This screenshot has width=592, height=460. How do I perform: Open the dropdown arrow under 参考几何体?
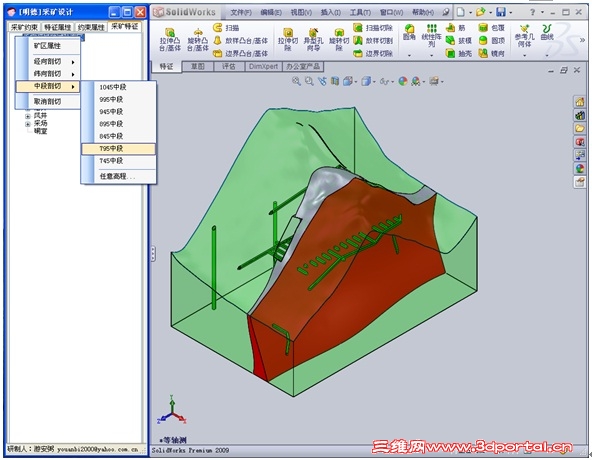[524, 55]
